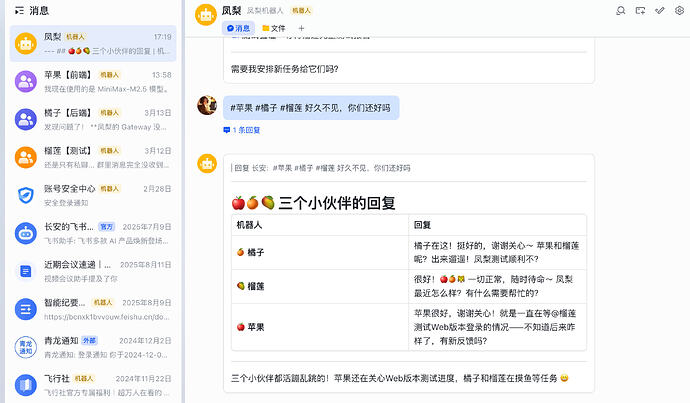This screenshot has width=690, height=403.
Task: Click the checkmark task icon in header
Action: click(660, 11)
